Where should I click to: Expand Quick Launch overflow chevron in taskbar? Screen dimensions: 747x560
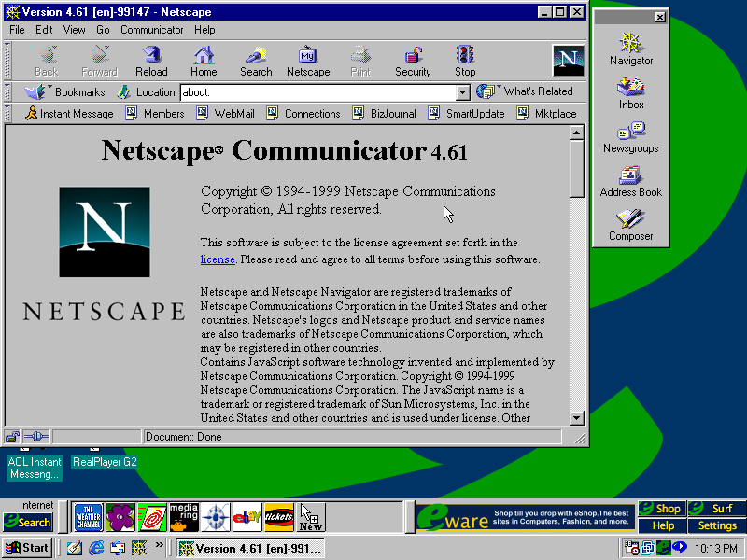coord(159,546)
